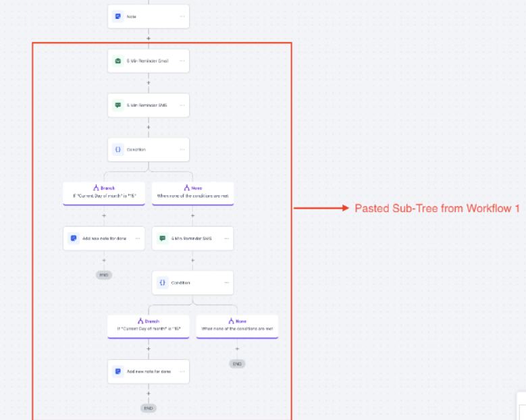Screen dimensions: 526x420
Task: Click the green envelope icon on 5 Min Reminder Email
Action: (118, 61)
